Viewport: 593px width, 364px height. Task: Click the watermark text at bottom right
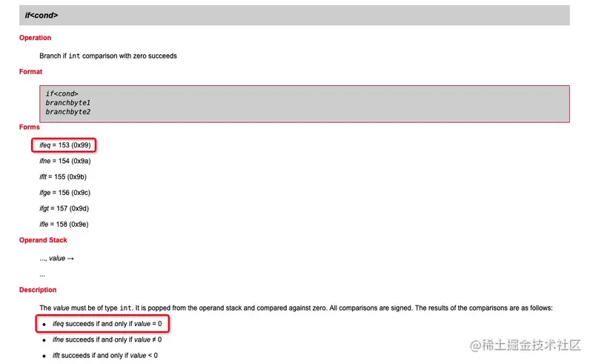(526, 345)
